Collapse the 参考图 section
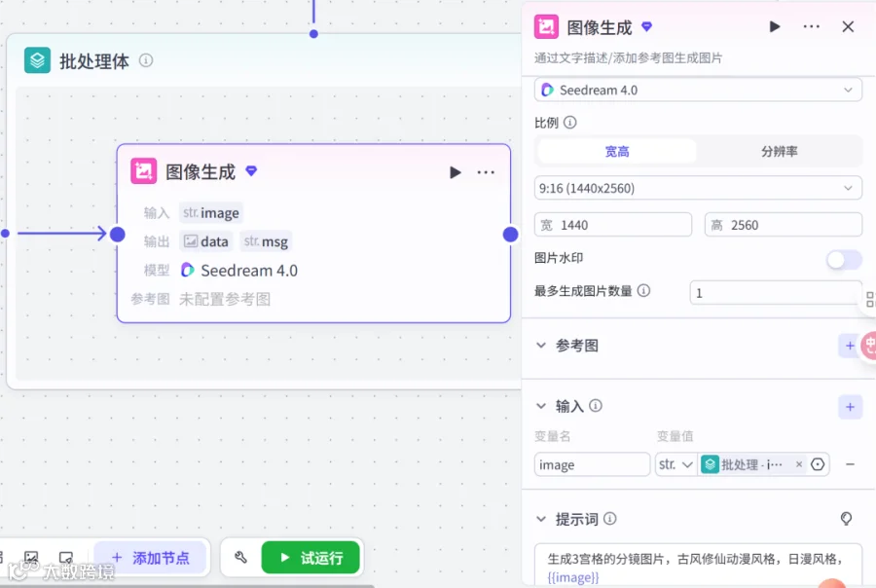Viewport: 876px width, 588px height. tap(541, 346)
